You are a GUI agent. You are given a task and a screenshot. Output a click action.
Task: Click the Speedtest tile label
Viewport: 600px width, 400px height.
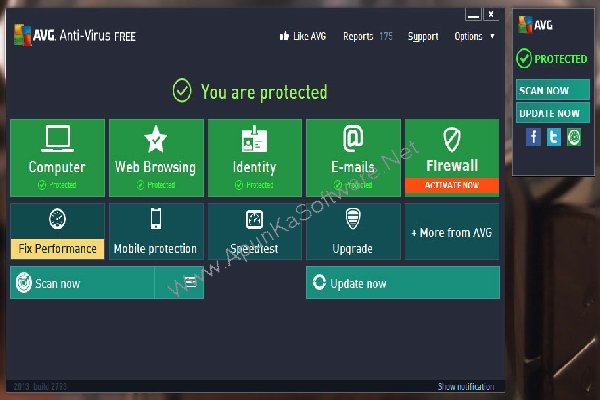[x=254, y=249]
